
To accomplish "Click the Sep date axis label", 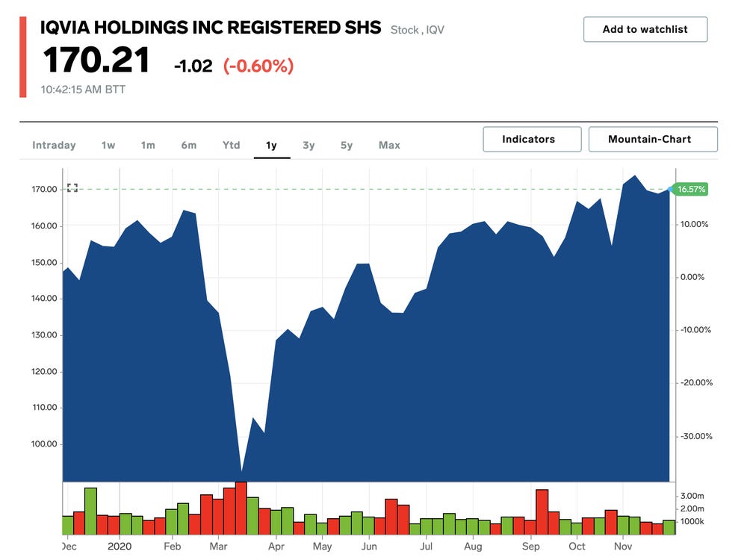I will [x=530, y=547].
